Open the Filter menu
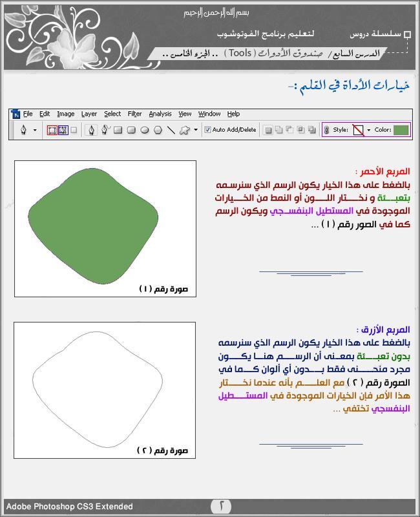Image resolution: width=420 pixels, height=517 pixels. click(x=134, y=114)
